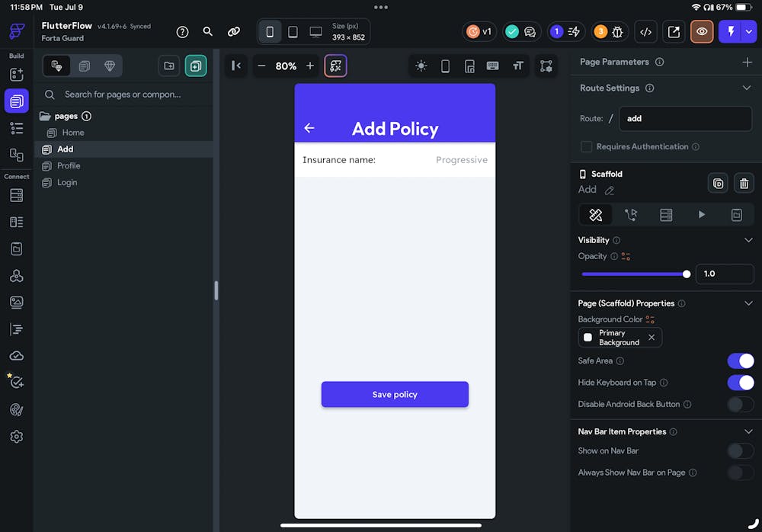
Task: Toggle Show on Nav Bar switch
Action: [x=740, y=451]
